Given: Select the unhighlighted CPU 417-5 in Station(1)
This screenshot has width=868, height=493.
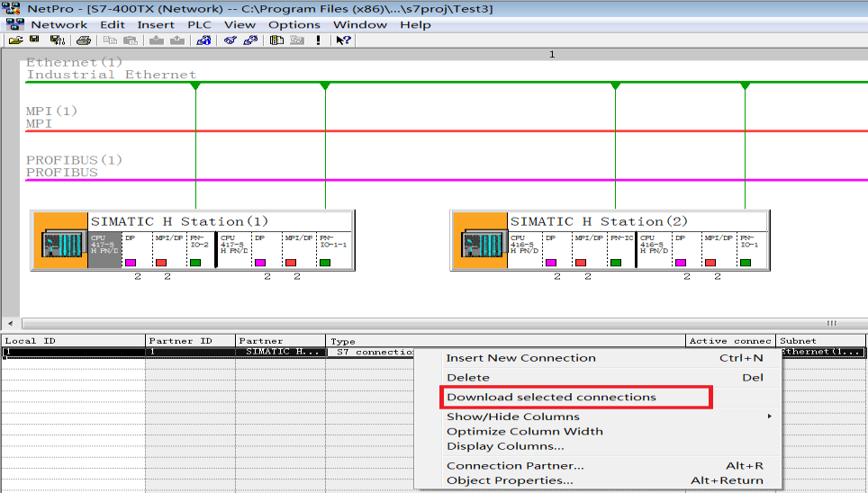Looking at the screenshot, I should tap(234, 250).
